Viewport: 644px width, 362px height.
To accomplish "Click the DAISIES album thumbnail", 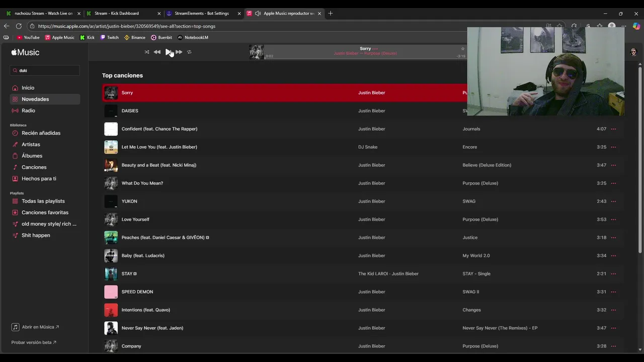I will pyautogui.click(x=111, y=111).
